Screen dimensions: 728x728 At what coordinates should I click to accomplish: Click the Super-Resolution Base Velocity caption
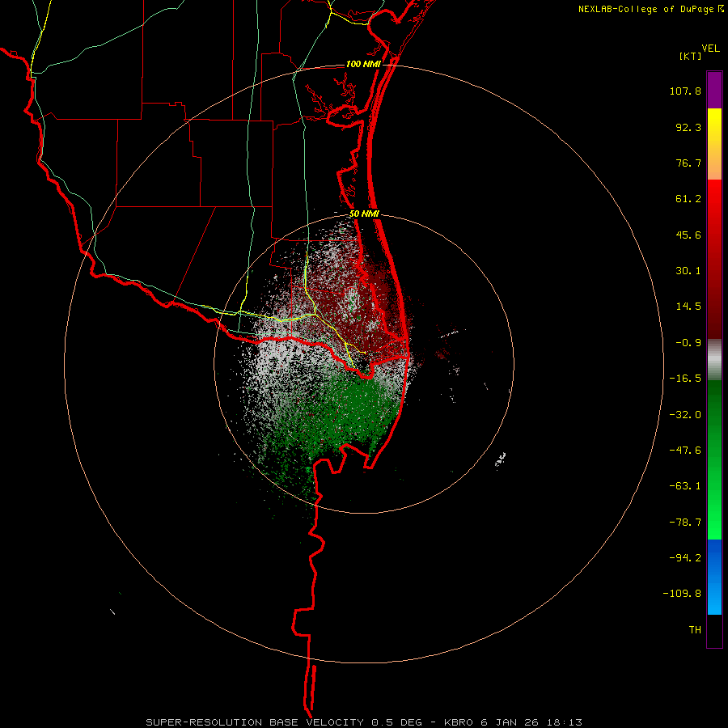(363, 722)
